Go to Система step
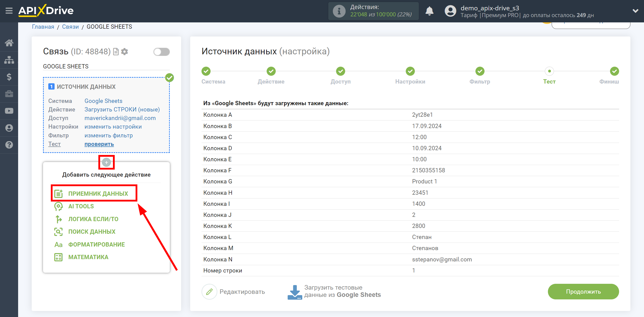This screenshot has height=317, width=644. tap(206, 71)
